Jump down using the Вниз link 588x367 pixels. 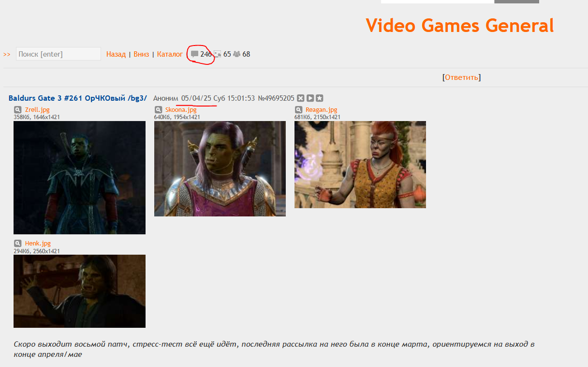pyautogui.click(x=141, y=54)
